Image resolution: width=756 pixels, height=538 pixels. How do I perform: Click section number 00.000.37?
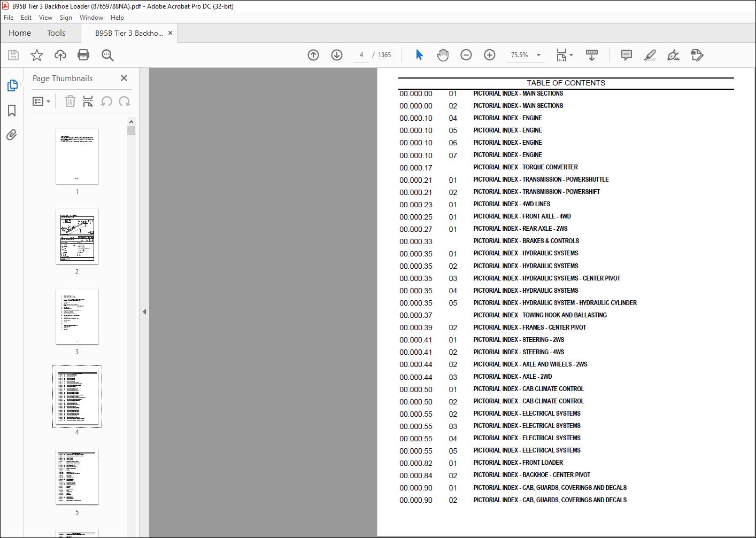[x=416, y=315]
